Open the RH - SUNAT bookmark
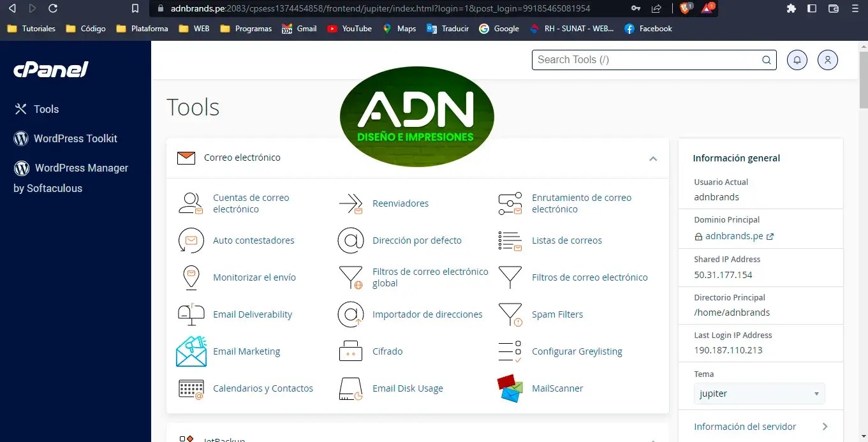This screenshot has width=868, height=442. [x=571, y=29]
